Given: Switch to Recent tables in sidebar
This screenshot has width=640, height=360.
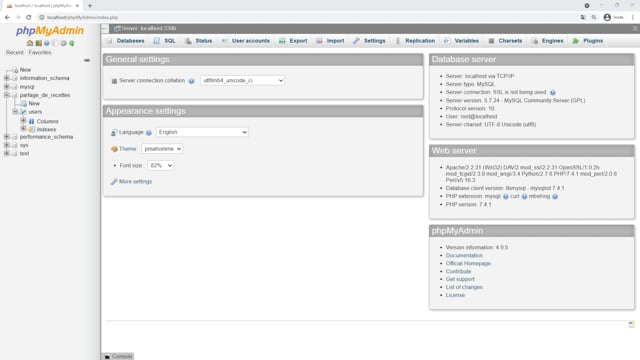Looking at the screenshot, I should pos(15,53).
